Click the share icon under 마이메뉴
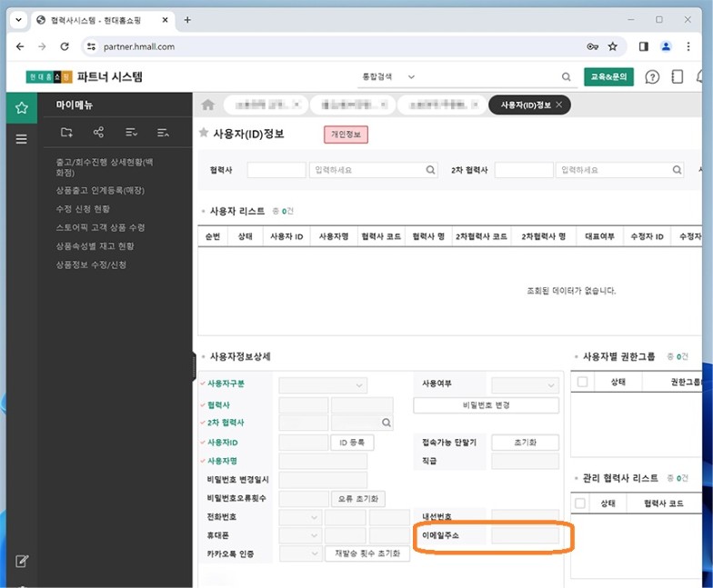Screen dimensions: 713x588 point(98,133)
